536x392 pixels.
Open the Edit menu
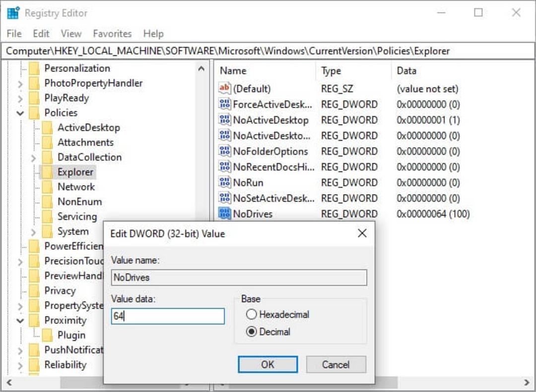(41, 33)
